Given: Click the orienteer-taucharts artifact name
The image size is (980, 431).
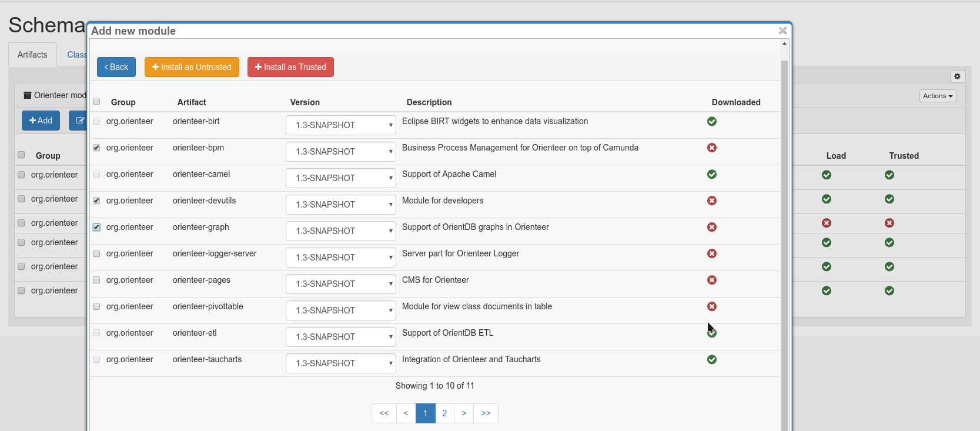Looking at the screenshot, I should coord(207,359).
